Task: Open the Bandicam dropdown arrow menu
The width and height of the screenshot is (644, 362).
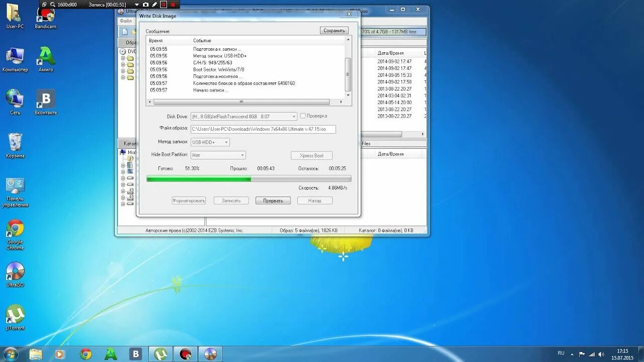Action: coord(137,5)
